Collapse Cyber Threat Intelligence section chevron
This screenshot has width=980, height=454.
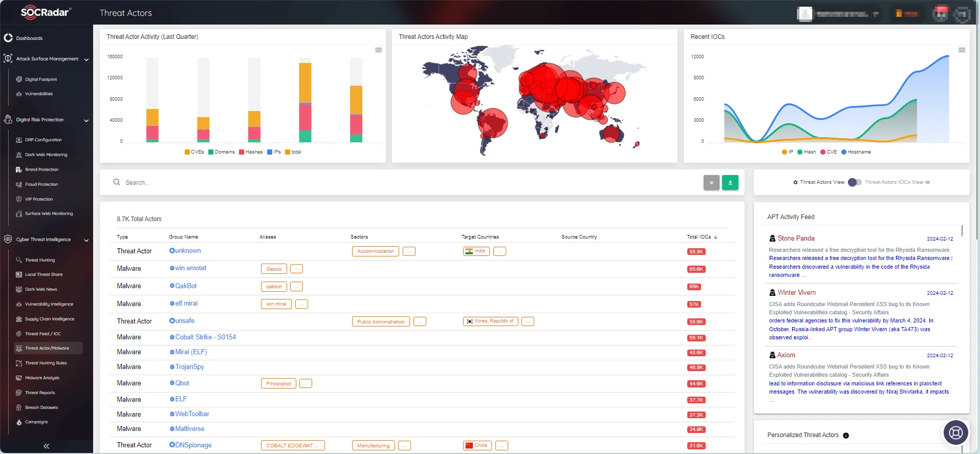(86, 240)
